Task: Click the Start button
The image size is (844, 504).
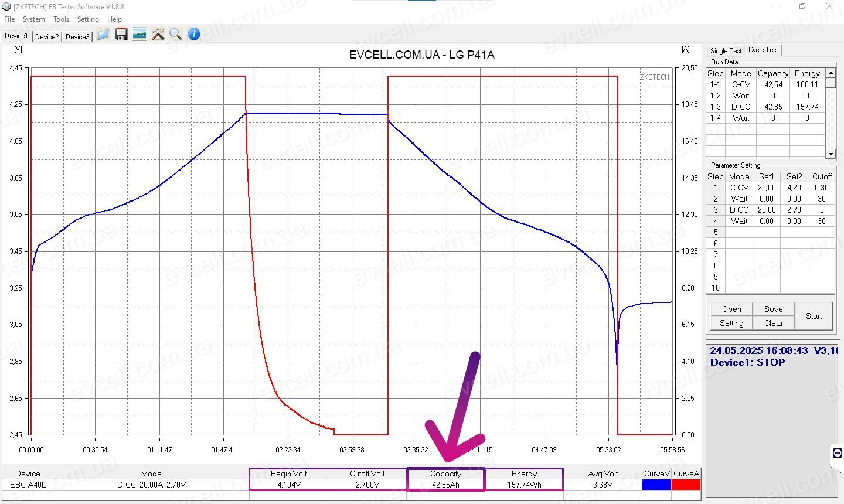Action: click(814, 316)
